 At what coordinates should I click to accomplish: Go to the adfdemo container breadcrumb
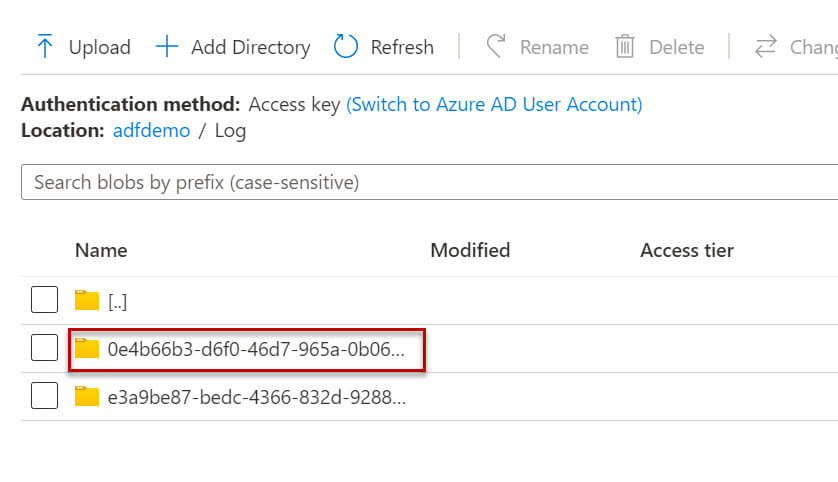tap(151, 130)
